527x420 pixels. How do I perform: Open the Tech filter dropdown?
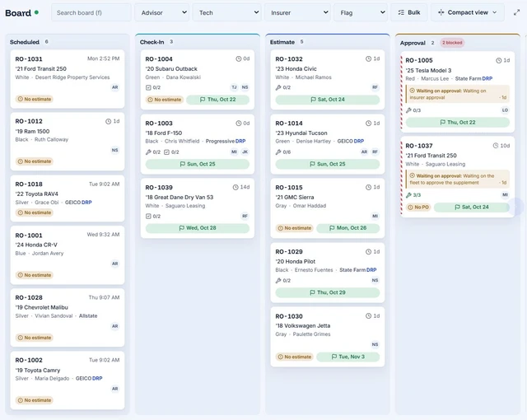tap(227, 12)
